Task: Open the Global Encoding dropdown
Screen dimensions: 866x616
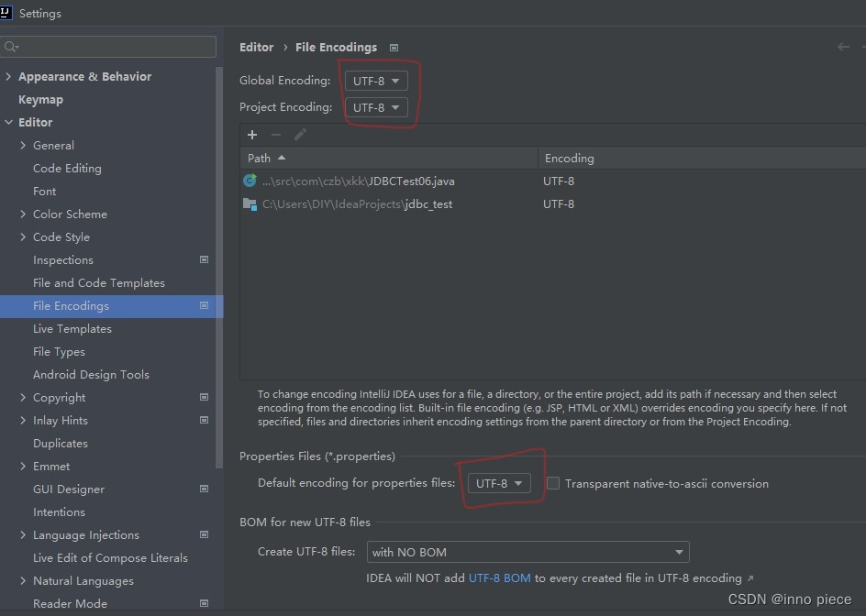Action: [376, 81]
